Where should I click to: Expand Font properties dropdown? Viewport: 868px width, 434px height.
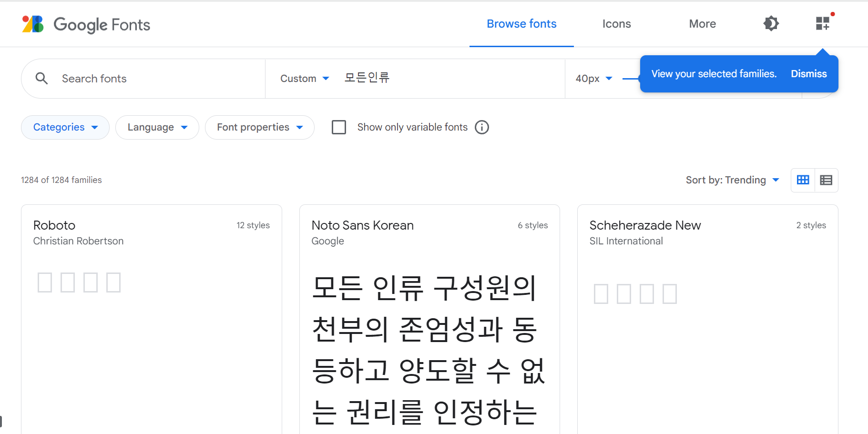click(x=260, y=127)
